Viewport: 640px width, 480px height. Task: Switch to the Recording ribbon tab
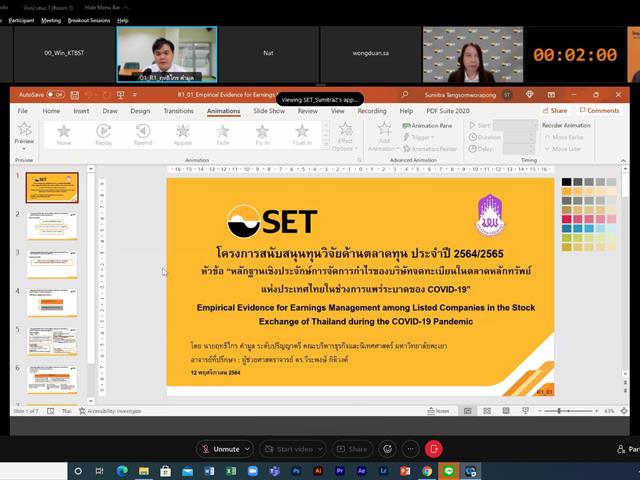click(x=372, y=111)
